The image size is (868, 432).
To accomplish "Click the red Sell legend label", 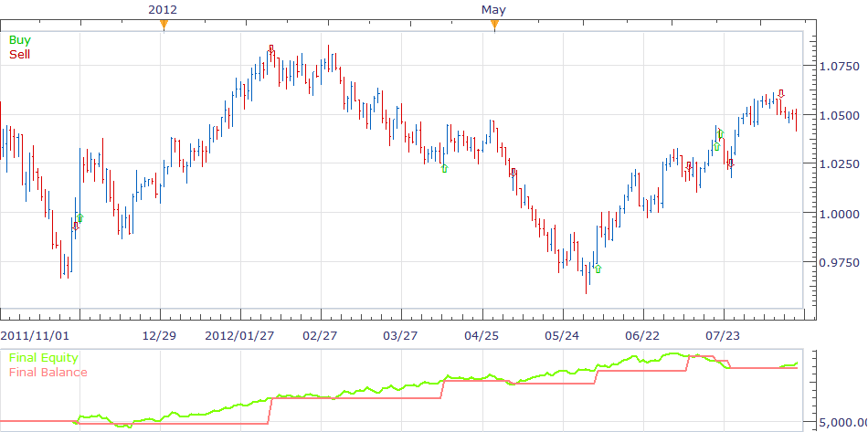I will click(x=20, y=54).
